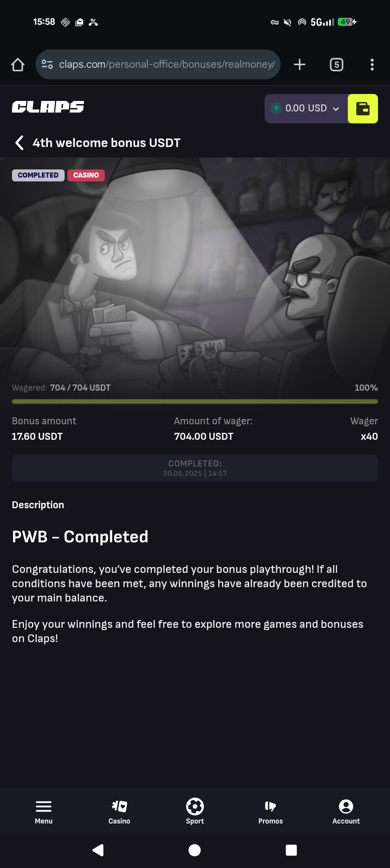Viewport: 390px width, 868px height.
Task: Open the Promos tab
Action: pos(270,811)
